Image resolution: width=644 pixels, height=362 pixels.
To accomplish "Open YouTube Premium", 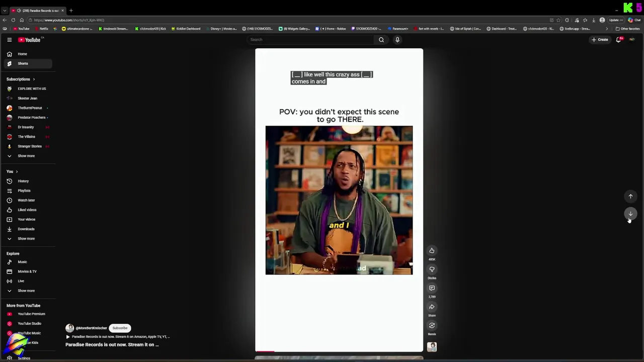I will click(x=28, y=314).
